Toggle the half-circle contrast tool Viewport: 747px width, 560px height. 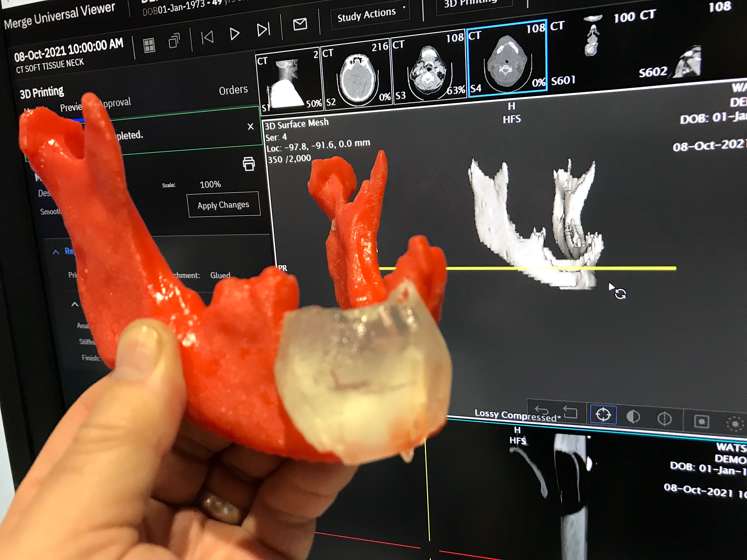633,416
